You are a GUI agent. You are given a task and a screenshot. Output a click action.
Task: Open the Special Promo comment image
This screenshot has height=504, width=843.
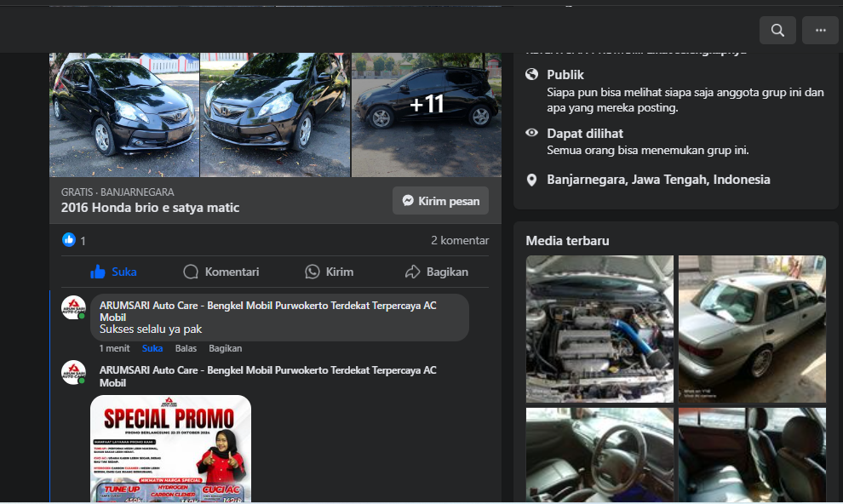(x=170, y=450)
